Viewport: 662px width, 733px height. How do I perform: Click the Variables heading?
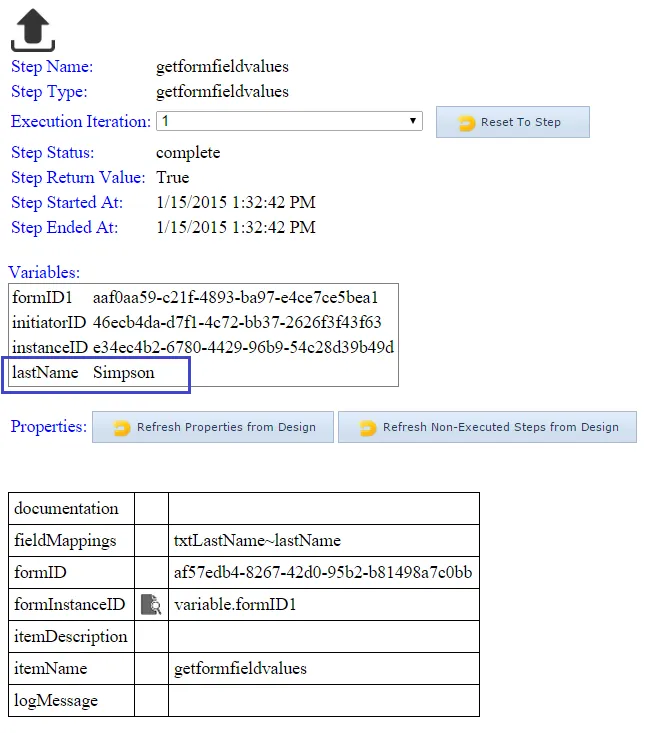pos(44,272)
